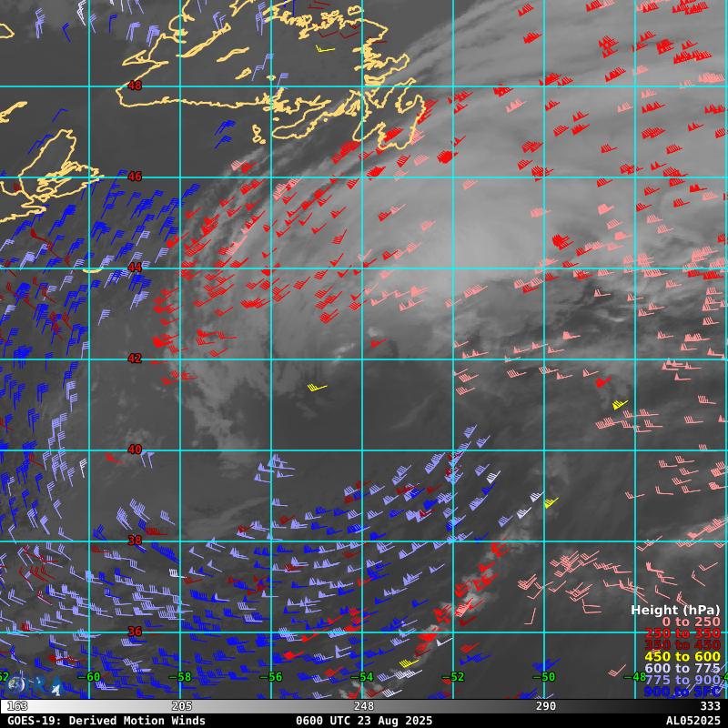Screen dimensions: 728x728
Task: Select the '900 to SFC' legend entry
Action: point(682,692)
